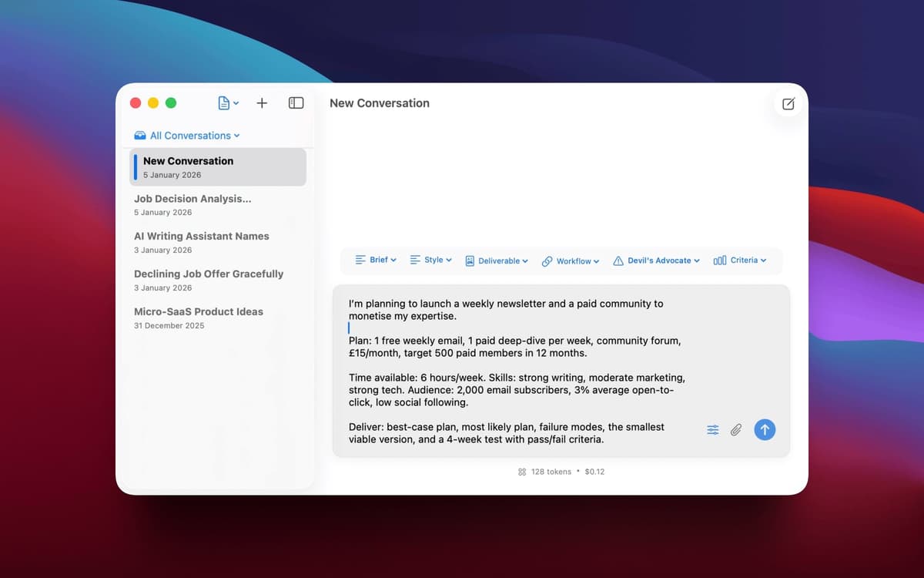Open the sliders settings icon in composer
Image resolution: width=924 pixels, height=578 pixels.
(x=713, y=430)
